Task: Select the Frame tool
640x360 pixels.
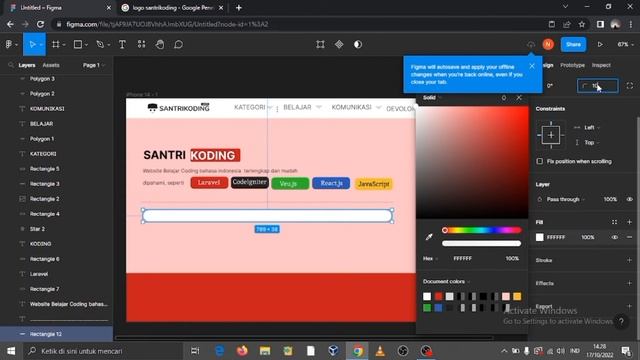Action: click(56, 44)
